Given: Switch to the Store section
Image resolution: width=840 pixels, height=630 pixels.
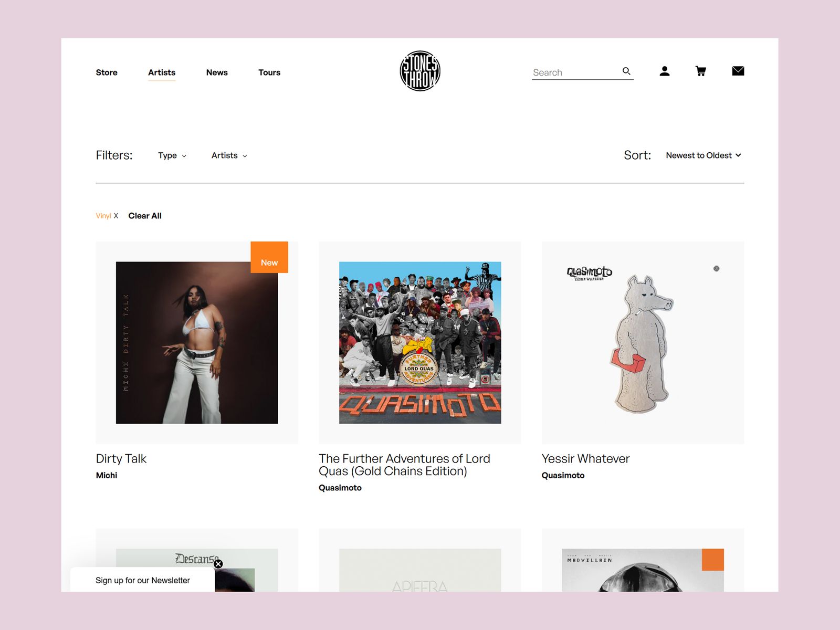Looking at the screenshot, I should pyautogui.click(x=107, y=72).
